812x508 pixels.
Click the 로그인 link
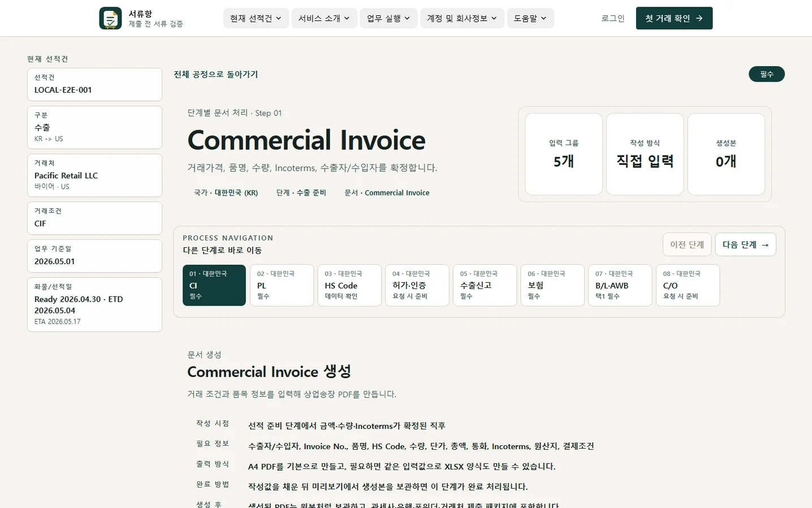[x=613, y=18]
